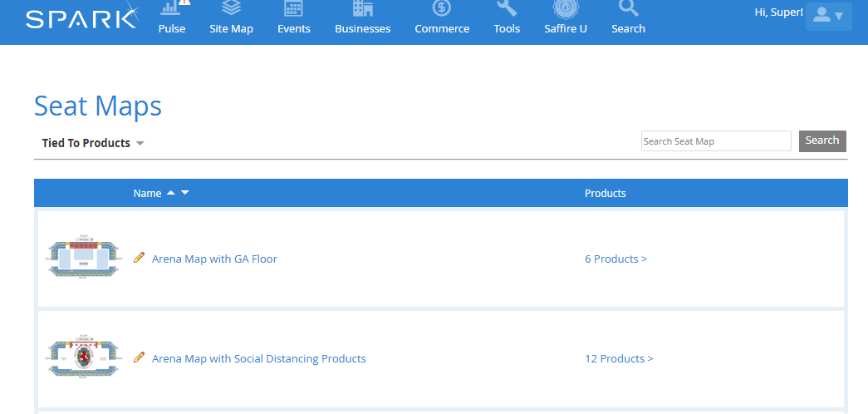Screen dimensions: 868x414
Task: Sort Name column ascending arrow
Action: [x=171, y=193]
